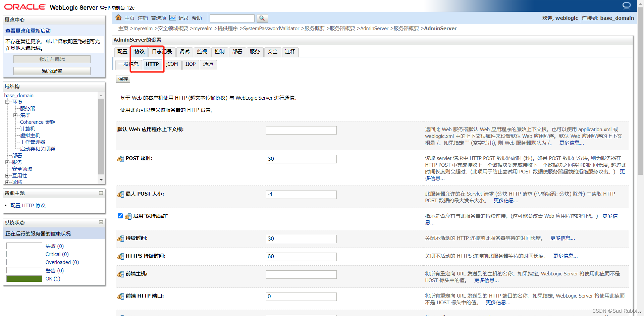This screenshot has width=644, height=316.
Task: Click the help icon beside 最大 POST 大小
Action: (120, 194)
